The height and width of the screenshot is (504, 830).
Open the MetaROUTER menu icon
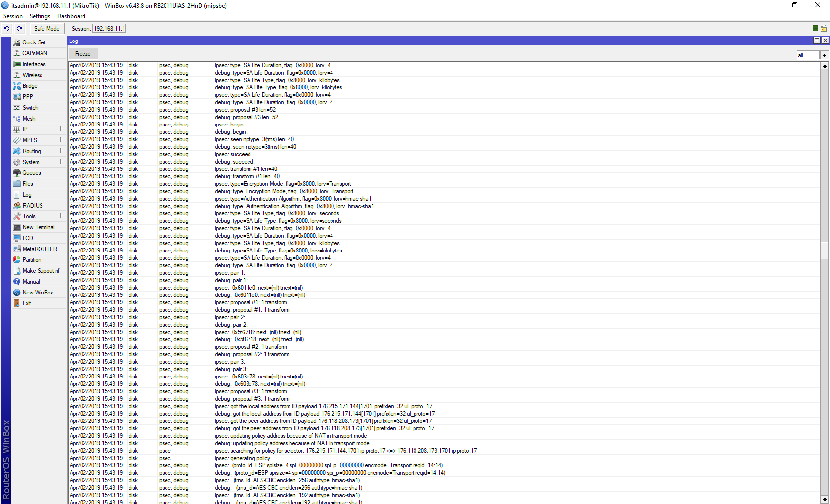click(x=17, y=249)
